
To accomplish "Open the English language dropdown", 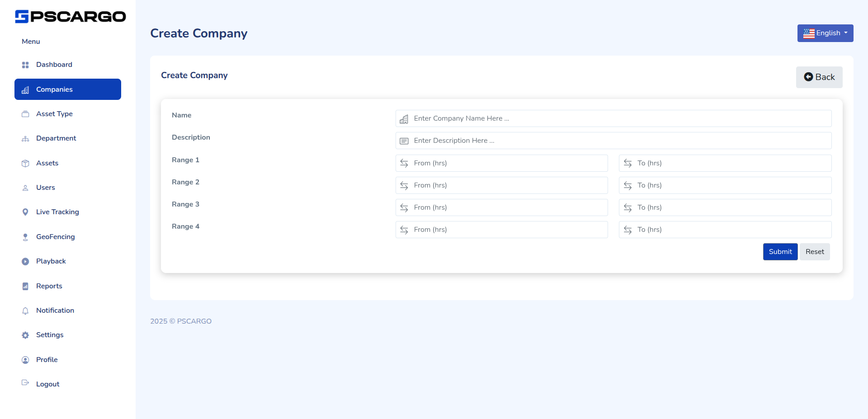I will (x=825, y=33).
